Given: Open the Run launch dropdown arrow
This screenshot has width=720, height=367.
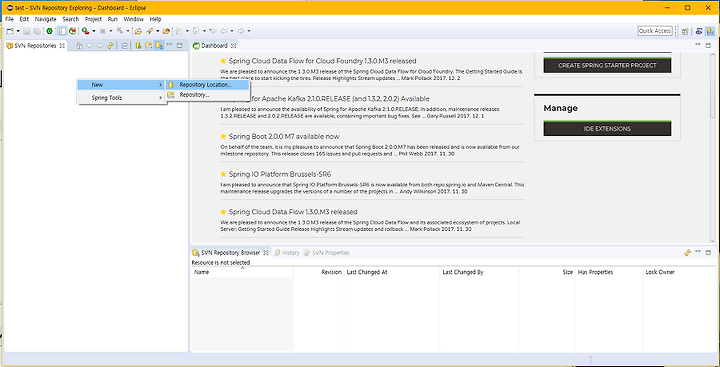Looking at the screenshot, I should tap(94, 31).
